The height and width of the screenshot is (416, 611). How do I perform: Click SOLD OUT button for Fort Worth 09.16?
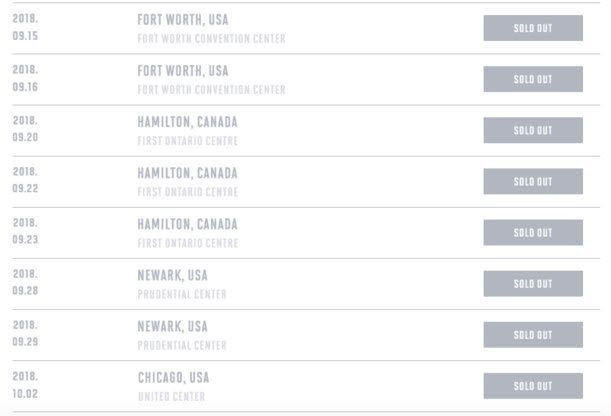[532, 79]
